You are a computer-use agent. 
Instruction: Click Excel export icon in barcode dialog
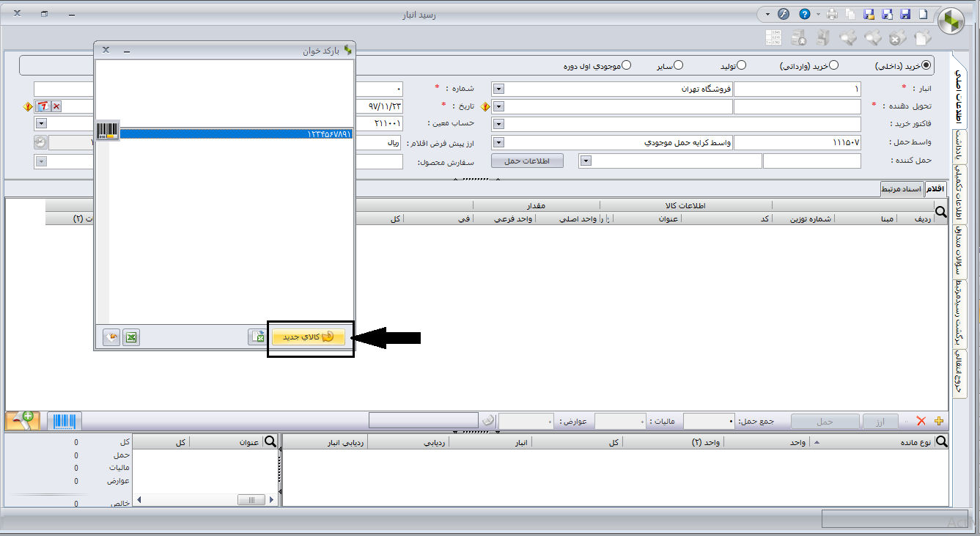click(131, 337)
